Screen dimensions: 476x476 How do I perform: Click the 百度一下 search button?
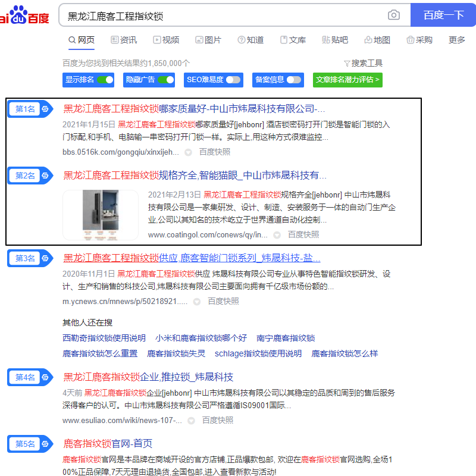tap(443, 15)
